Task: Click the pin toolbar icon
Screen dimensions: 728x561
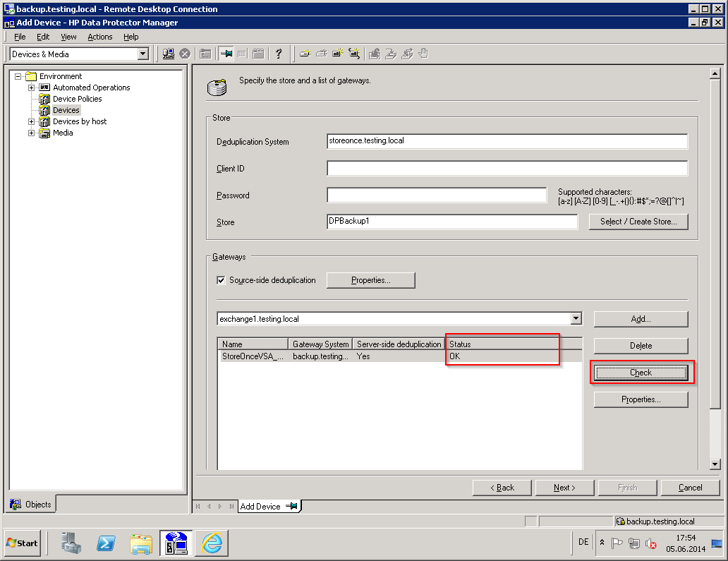Action: click(226, 54)
